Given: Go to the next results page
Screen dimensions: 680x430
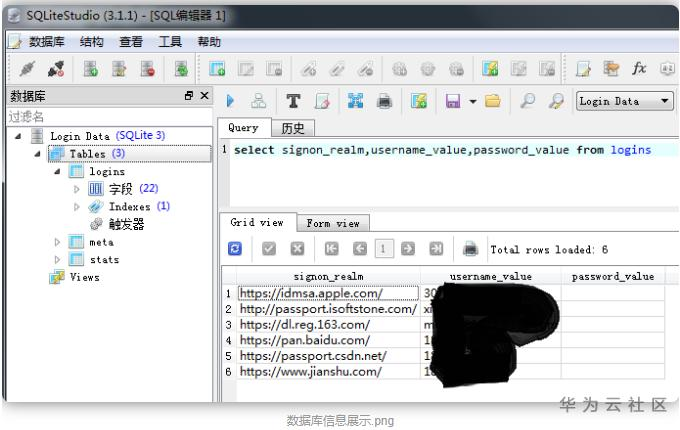Looking at the screenshot, I should coord(408,249).
